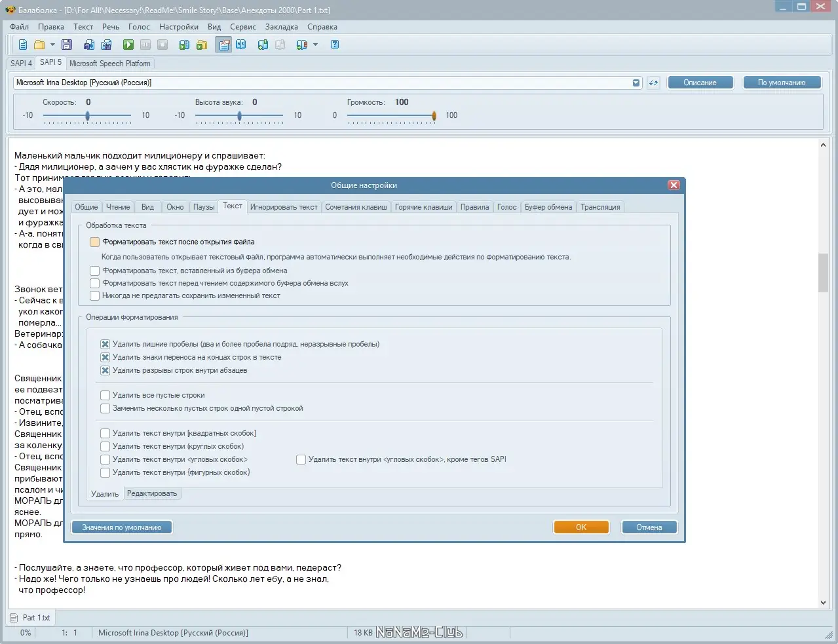Check Удалить все пустые строки
The image size is (838, 644).
click(105, 395)
